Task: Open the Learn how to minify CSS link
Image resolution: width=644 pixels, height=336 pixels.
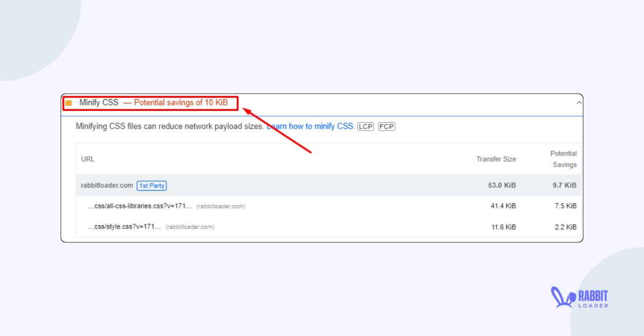Action: point(310,126)
